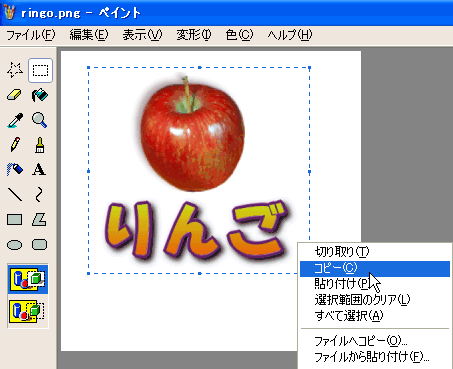Click the top-left selection resize handle
The width and height of the screenshot is (453, 369).
(89, 68)
